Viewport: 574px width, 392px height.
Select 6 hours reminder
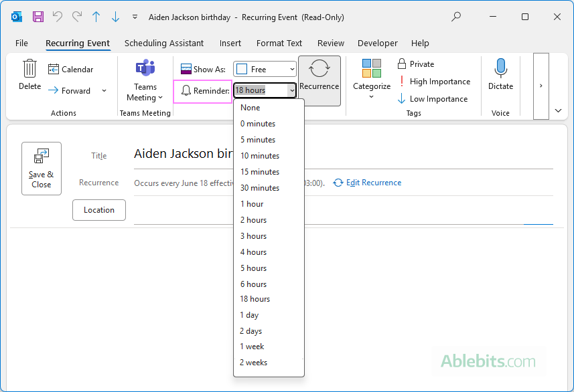(269, 284)
